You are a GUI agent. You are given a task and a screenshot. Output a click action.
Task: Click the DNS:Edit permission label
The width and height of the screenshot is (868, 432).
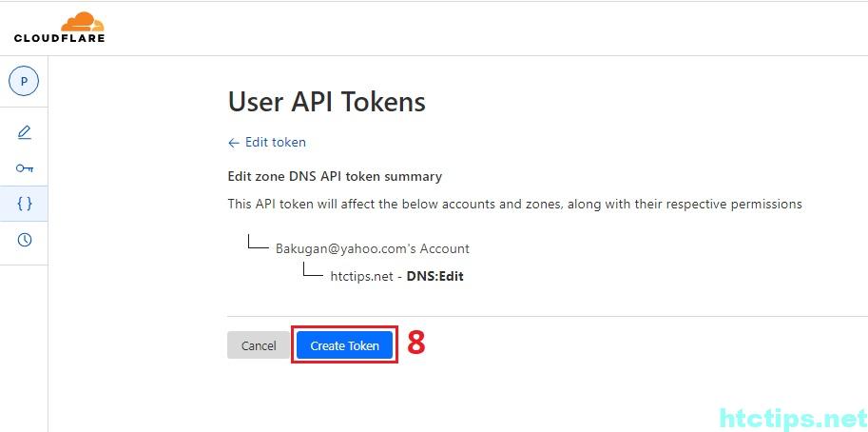pyautogui.click(x=434, y=277)
